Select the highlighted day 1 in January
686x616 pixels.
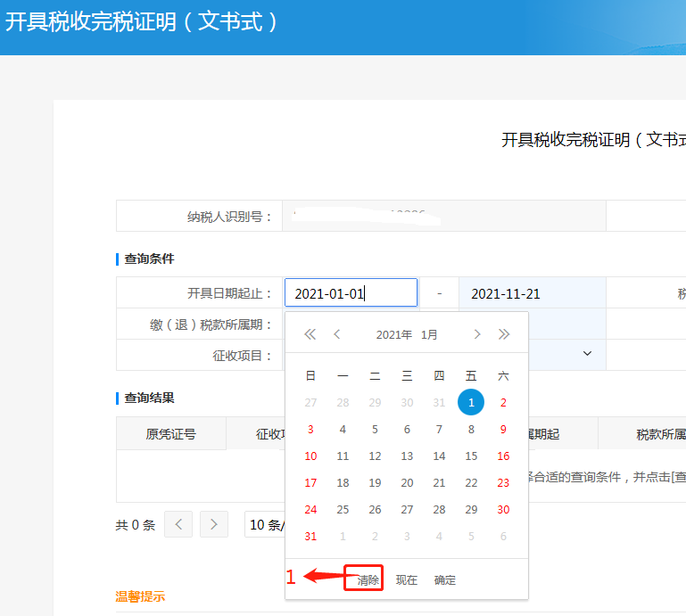pyautogui.click(x=471, y=402)
